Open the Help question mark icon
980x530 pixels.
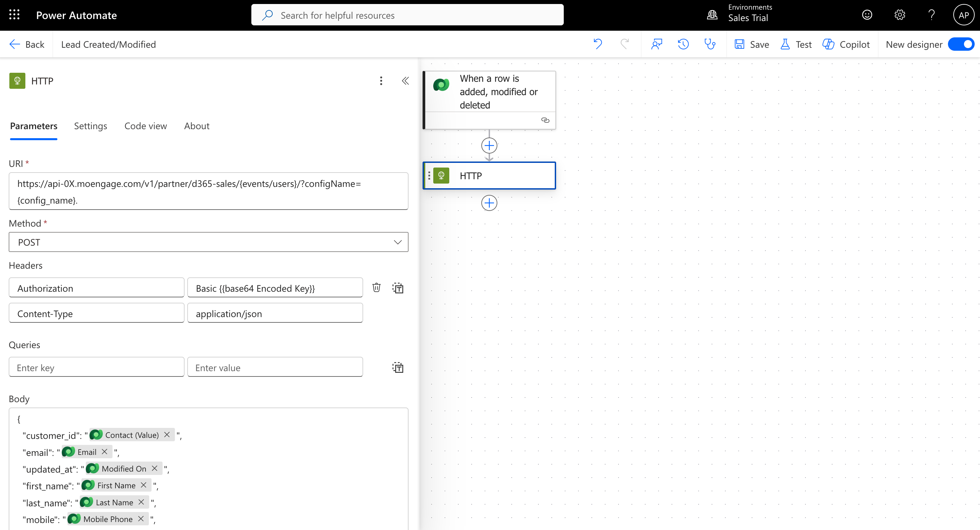point(931,15)
